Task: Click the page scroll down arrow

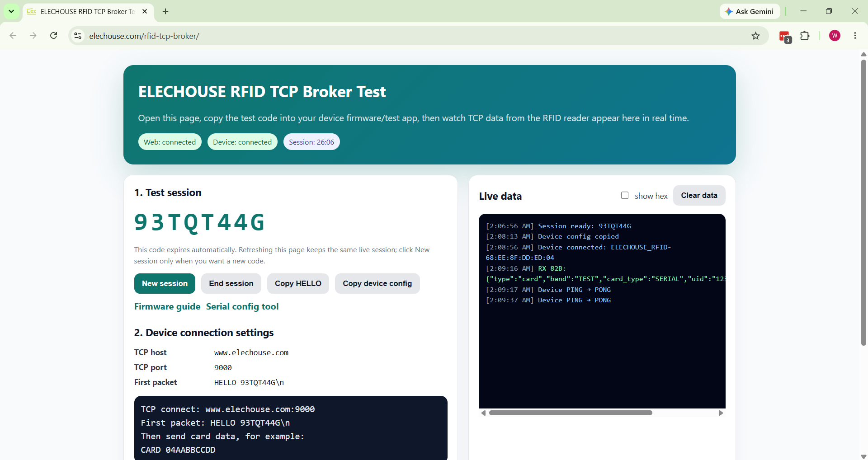Action: [x=863, y=456]
